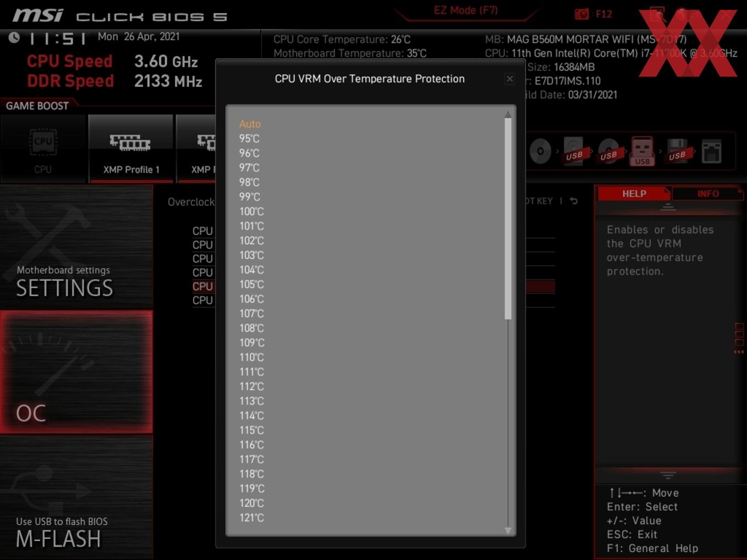Choose 95°C VRM protection threshold
This screenshot has height=560, width=747.
coord(249,139)
